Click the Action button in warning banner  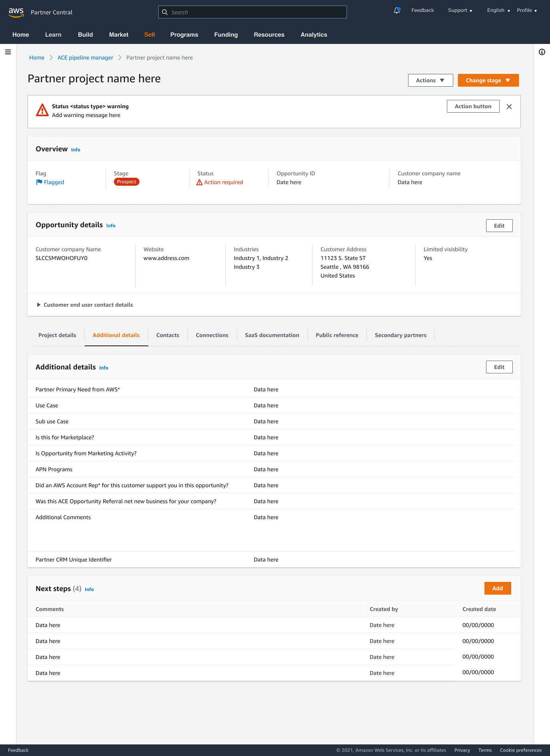pos(473,106)
